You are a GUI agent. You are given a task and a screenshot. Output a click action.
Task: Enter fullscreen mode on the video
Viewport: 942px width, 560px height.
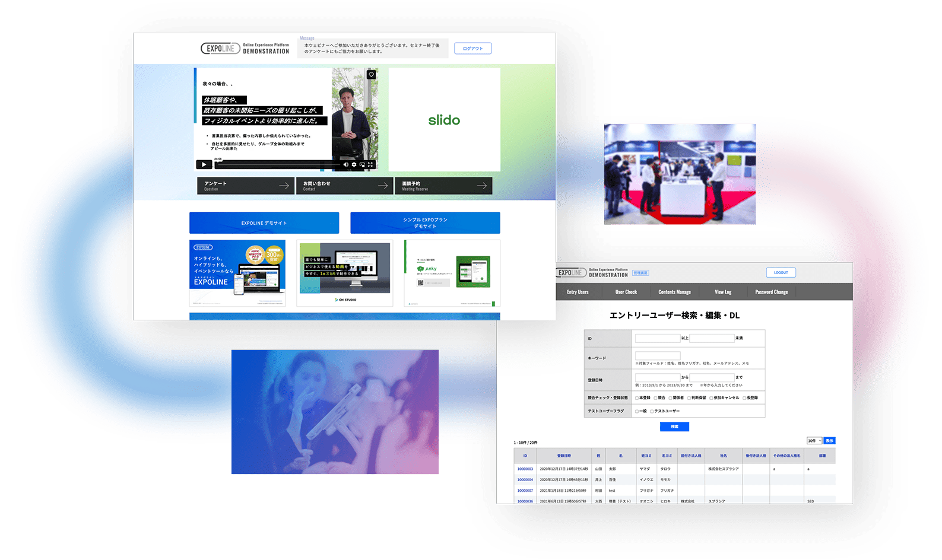click(x=370, y=164)
